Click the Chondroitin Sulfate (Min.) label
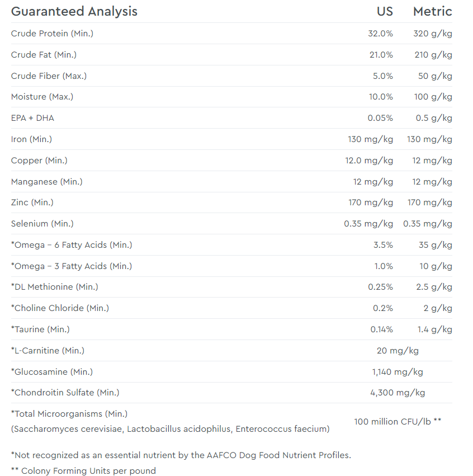The width and height of the screenshot is (473, 476). (65, 393)
